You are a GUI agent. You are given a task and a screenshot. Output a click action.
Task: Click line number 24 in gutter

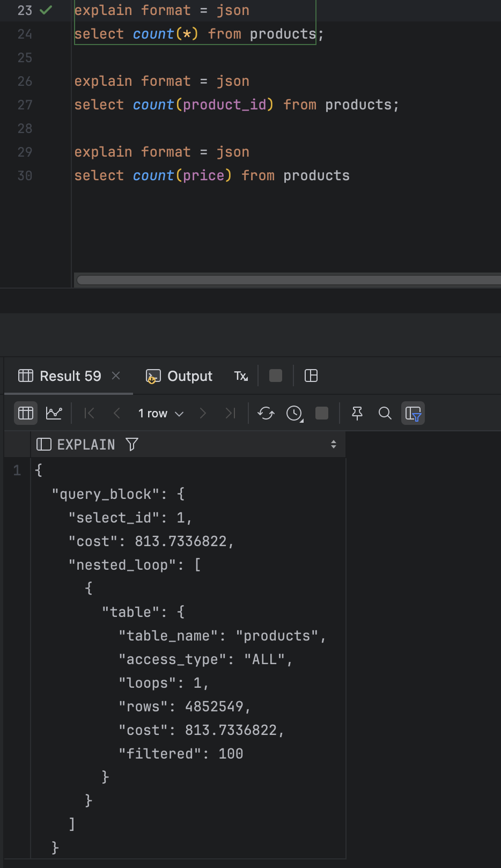click(25, 34)
